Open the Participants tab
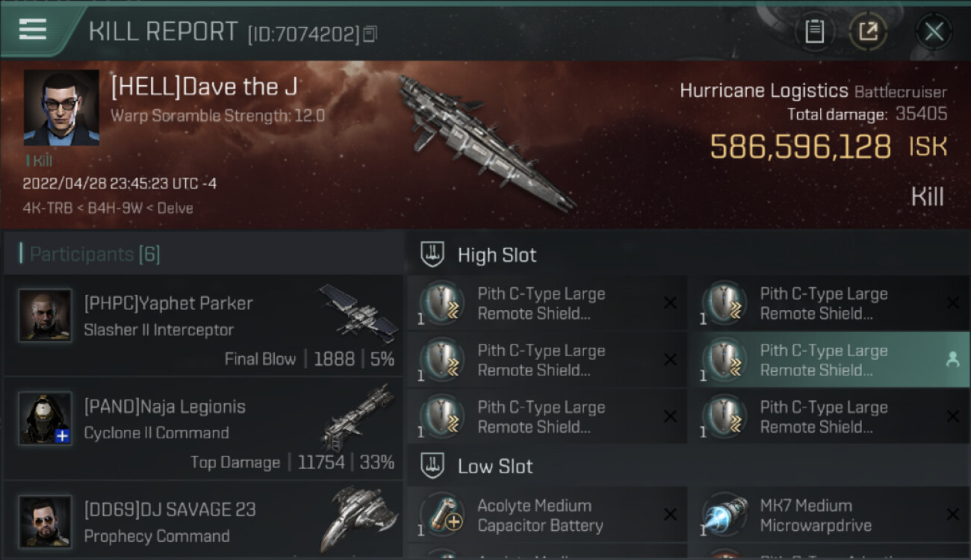 [x=94, y=255]
